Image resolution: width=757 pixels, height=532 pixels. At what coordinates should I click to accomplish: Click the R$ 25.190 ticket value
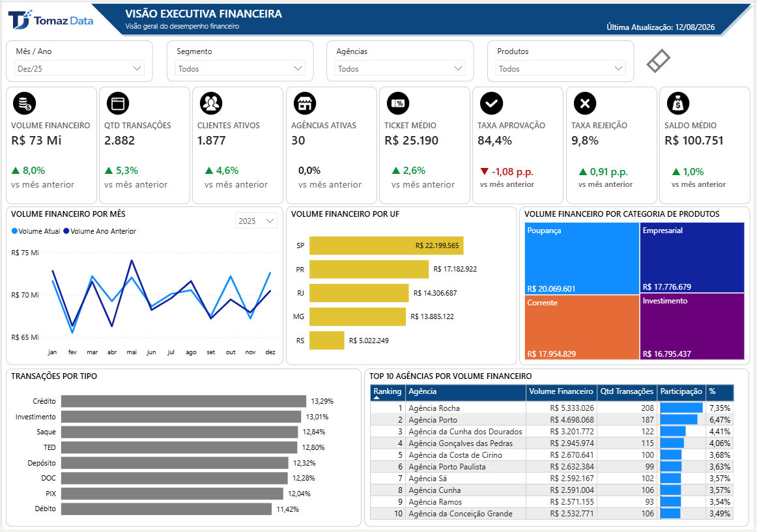point(411,141)
